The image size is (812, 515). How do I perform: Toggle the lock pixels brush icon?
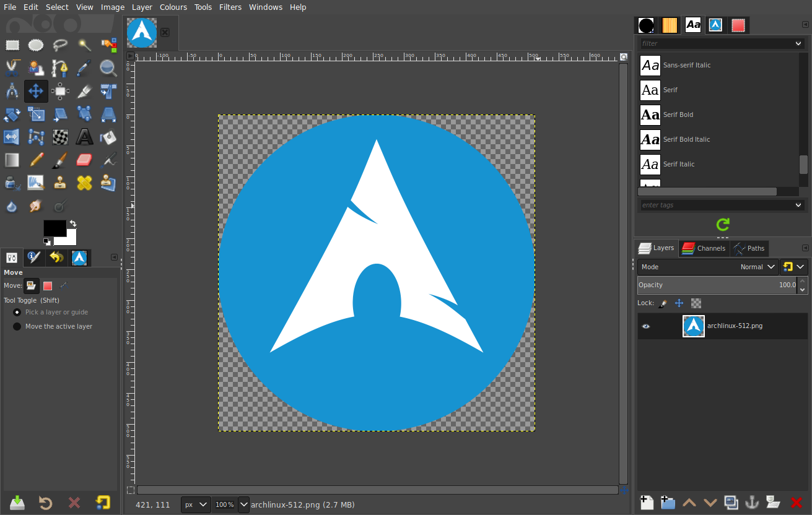(x=663, y=303)
